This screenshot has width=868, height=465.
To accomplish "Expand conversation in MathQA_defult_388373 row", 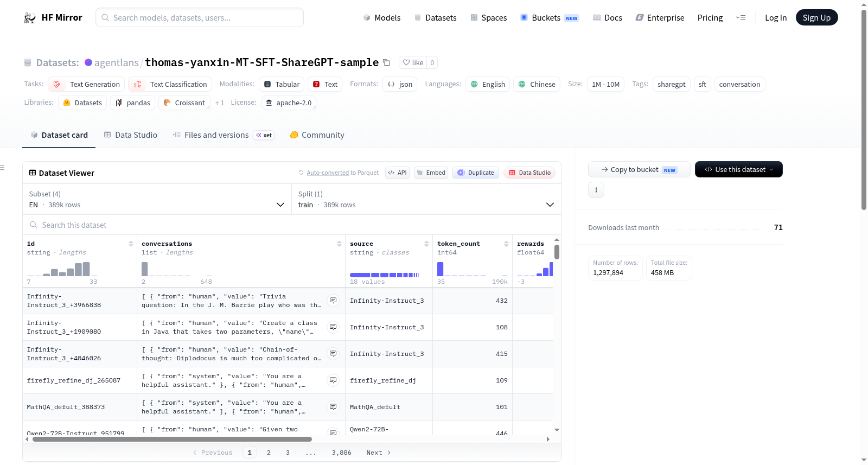I will [x=333, y=407].
